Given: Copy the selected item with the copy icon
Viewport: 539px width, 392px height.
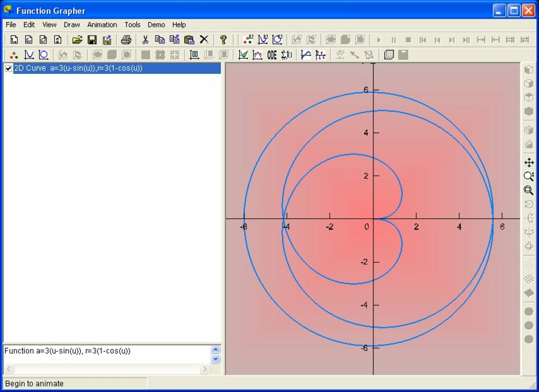Looking at the screenshot, I should point(160,40).
